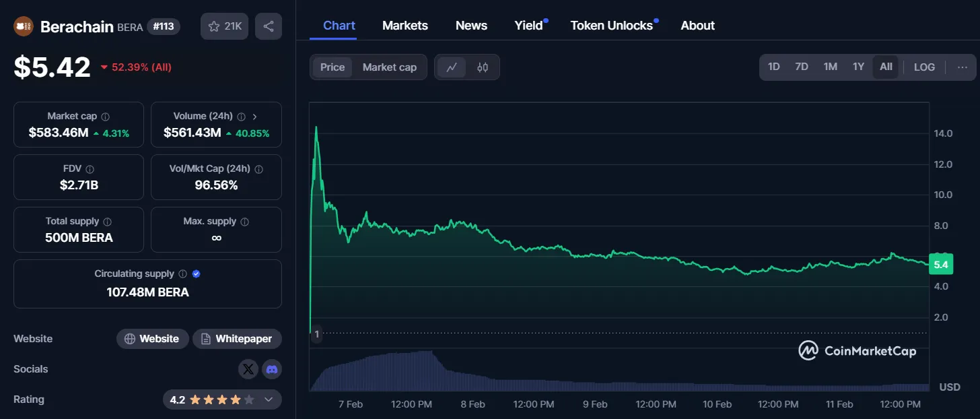This screenshot has height=419, width=980.
Task: Select the candlestick chart icon
Action: (483, 67)
